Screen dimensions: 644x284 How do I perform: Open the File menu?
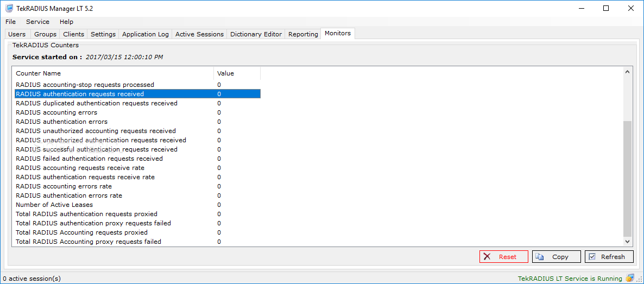(11, 22)
